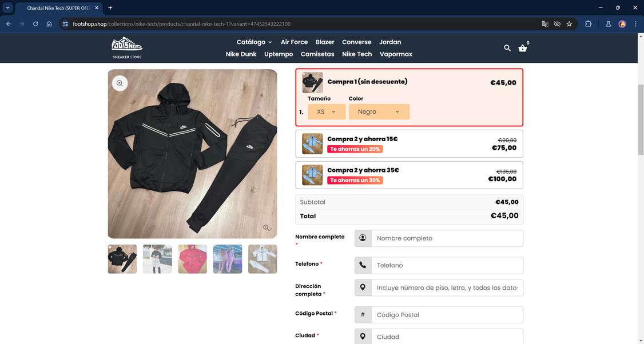This screenshot has width=644, height=344.
Task: Open Blazer menu item
Action: (x=325, y=42)
